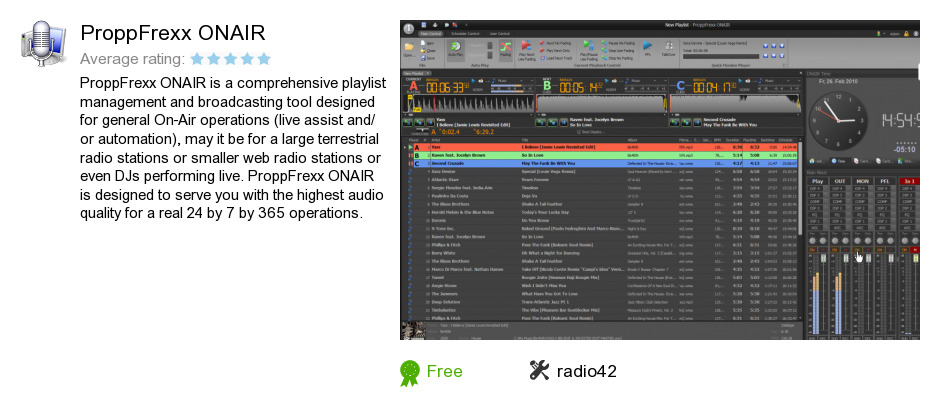Click the Stop Use Fading command

[618, 51]
